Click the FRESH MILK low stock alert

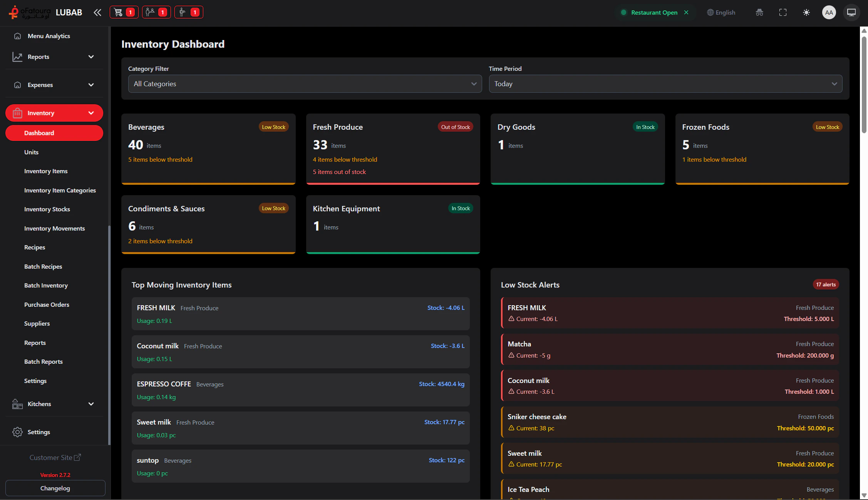coord(670,313)
